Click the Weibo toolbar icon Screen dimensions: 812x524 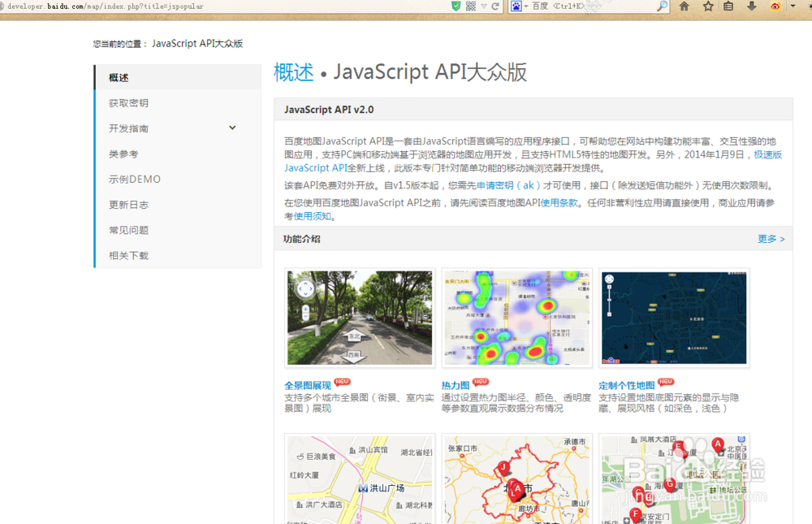point(775,6)
